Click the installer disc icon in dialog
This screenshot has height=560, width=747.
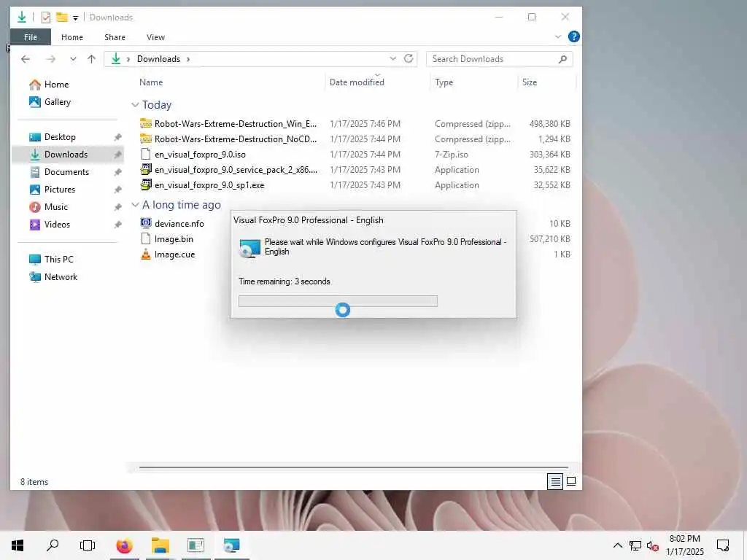pos(249,249)
